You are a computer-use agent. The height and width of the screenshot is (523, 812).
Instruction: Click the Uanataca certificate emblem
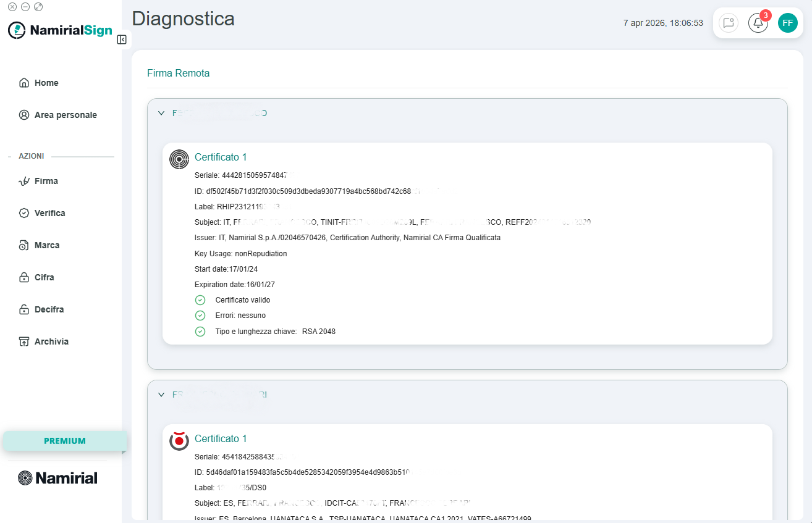tap(179, 441)
